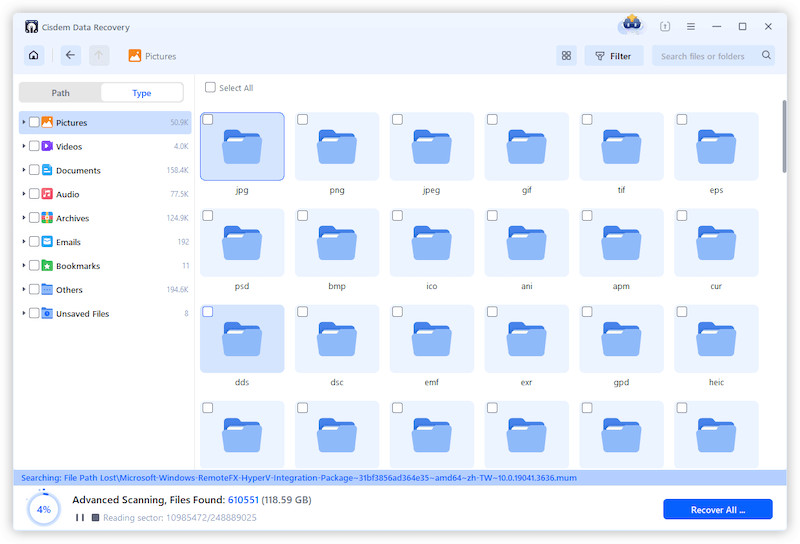Tick the Select All checkbox
Screen dimensions: 800x544
coord(210,87)
